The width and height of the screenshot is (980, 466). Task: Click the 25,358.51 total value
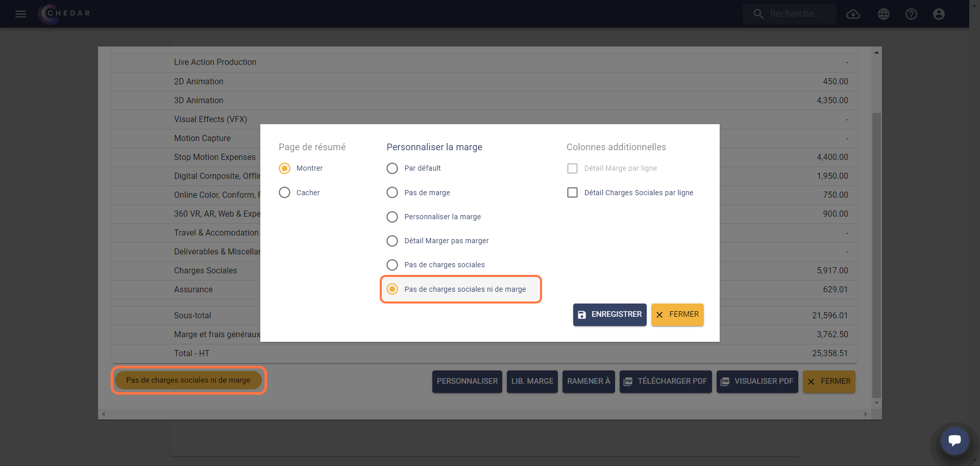tap(830, 353)
